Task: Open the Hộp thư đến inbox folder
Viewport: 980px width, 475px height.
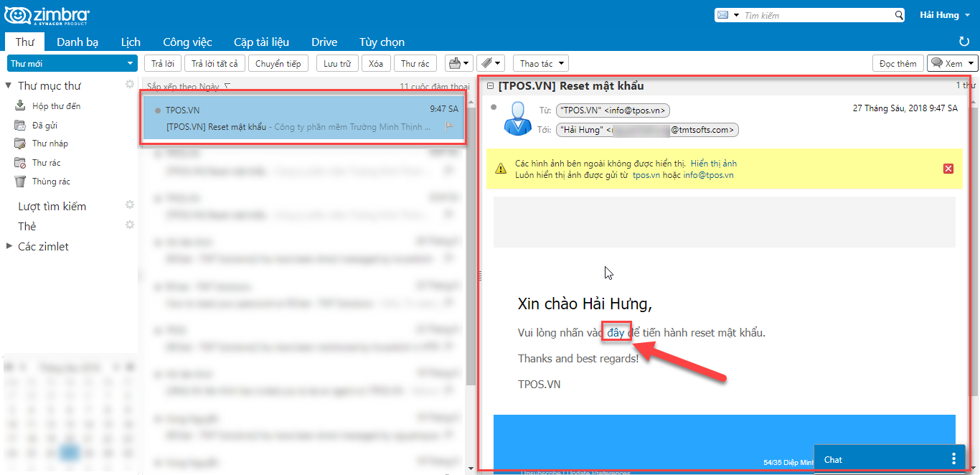Action: 55,106
